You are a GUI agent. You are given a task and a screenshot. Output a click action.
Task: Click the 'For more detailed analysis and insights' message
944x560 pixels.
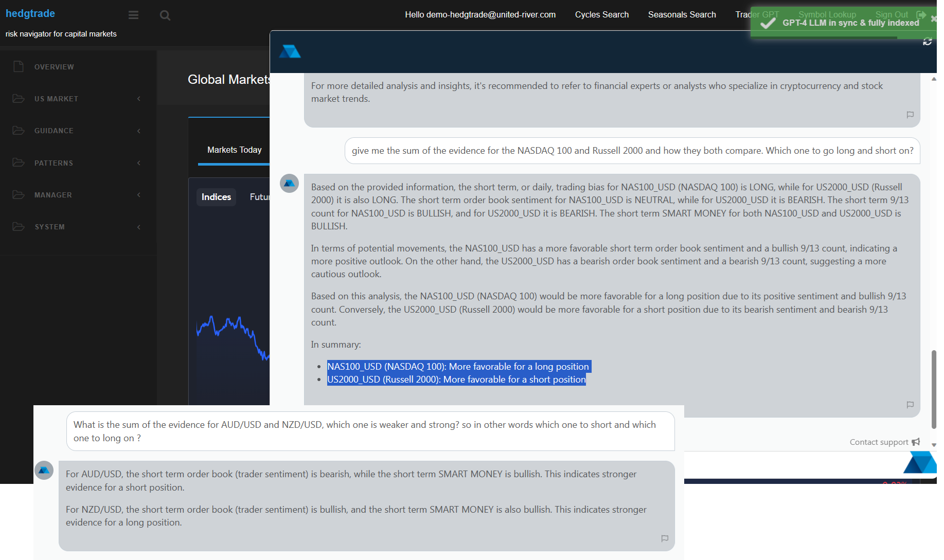pos(597,92)
